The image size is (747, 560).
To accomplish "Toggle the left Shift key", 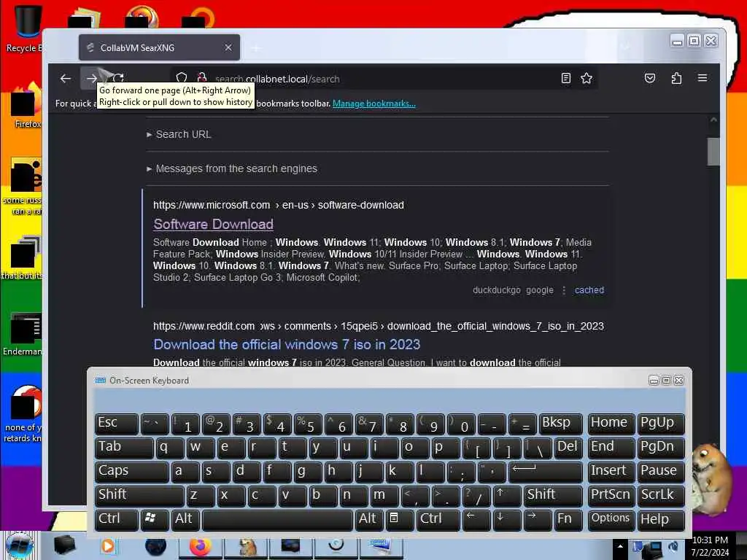I will [139, 495].
